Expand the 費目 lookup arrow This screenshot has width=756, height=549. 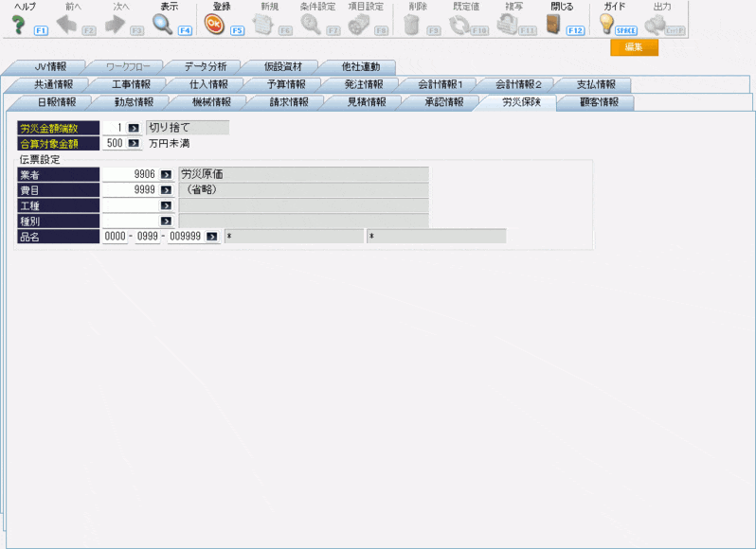(x=166, y=190)
